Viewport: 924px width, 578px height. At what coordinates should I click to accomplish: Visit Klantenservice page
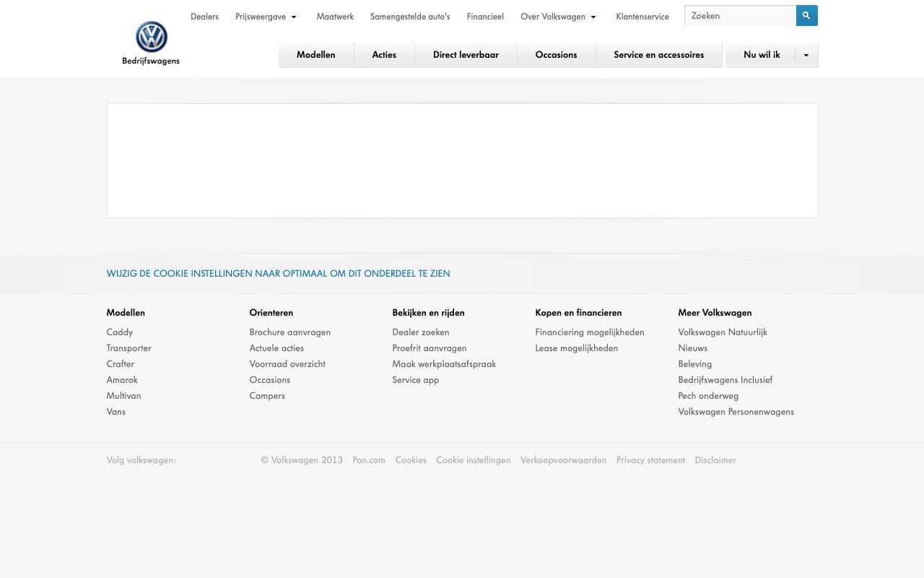point(642,17)
